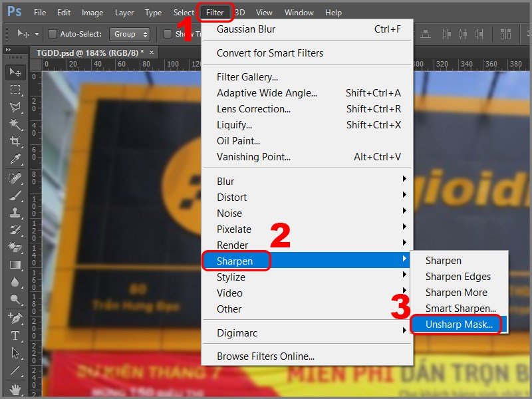This screenshot has height=399, width=532.
Task: Open the Edit menu
Action: pos(64,13)
